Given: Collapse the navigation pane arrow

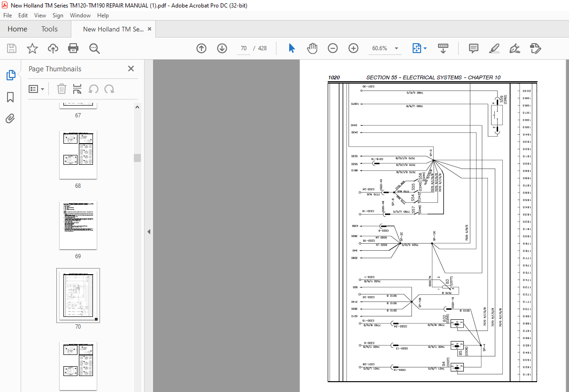Looking at the screenshot, I should click(149, 231).
